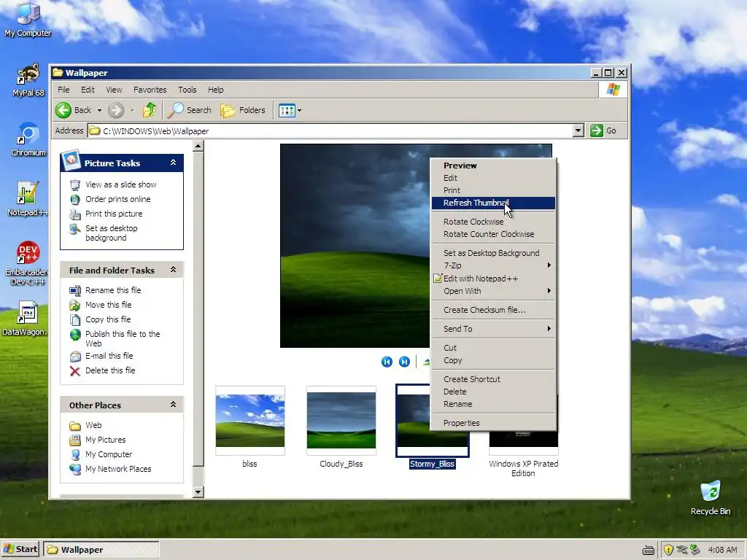Open Embarcadero Dev-C++ shortcut
747x560 pixels.
[28, 263]
